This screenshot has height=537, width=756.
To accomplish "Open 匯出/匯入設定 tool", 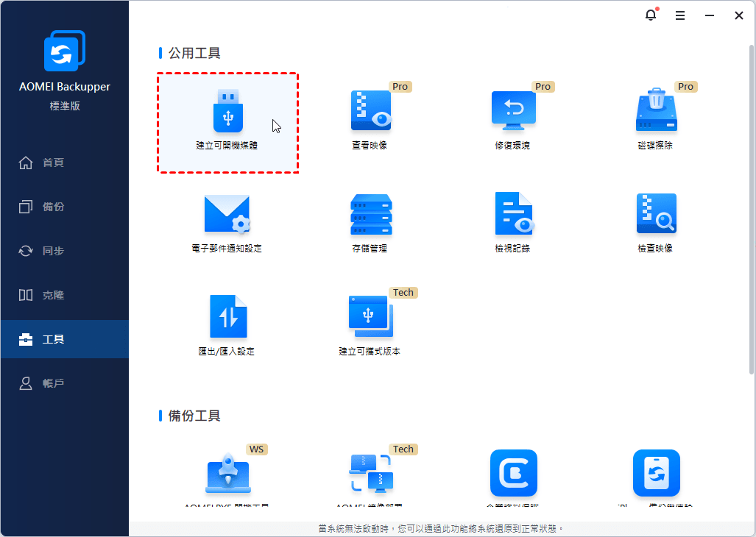I will tap(228, 316).
